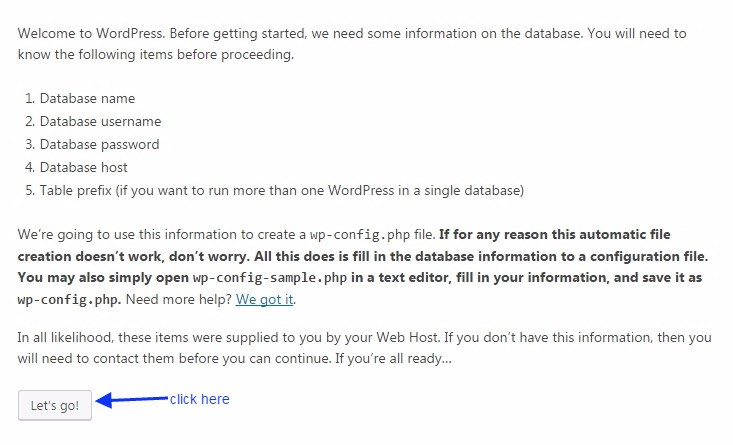
Task: Click the words "Web Host" in the last paragraph
Action: pyautogui.click(x=381, y=337)
